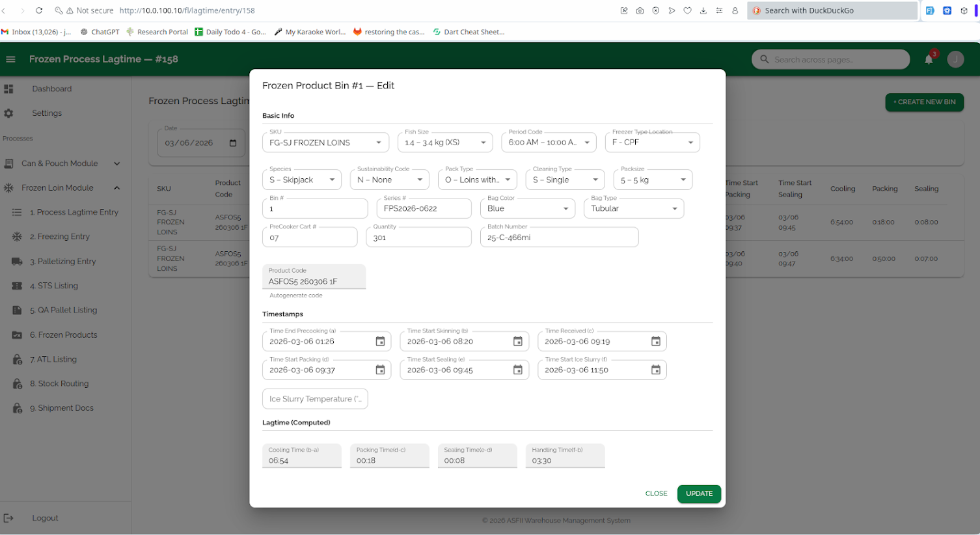Viewport: 980px width, 535px height.
Task: Open the Cleaning Type dropdown
Action: click(x=565, y=180)
